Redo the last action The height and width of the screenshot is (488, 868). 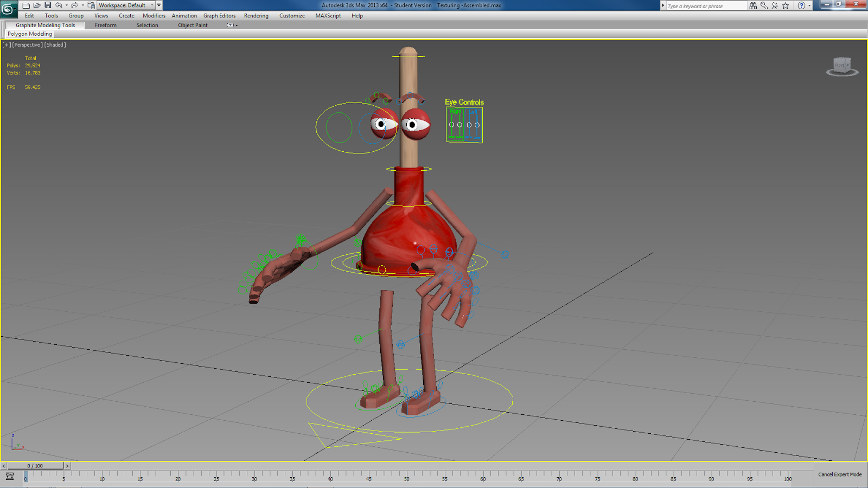tap(75, 4)
